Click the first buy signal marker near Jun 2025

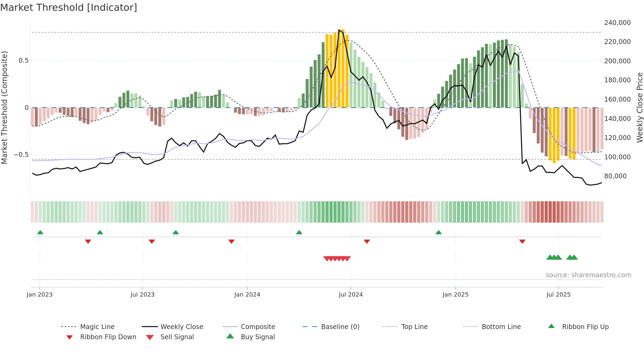click(550, 257)
